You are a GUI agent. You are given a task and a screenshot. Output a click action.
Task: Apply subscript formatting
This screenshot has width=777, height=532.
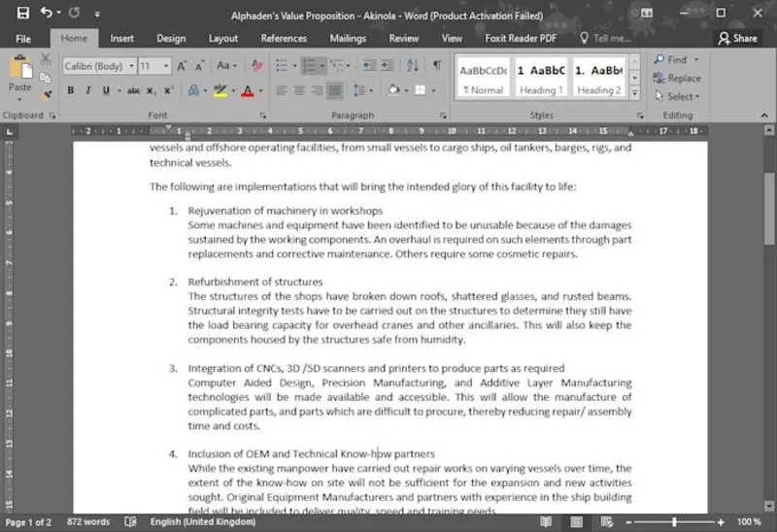152,90
